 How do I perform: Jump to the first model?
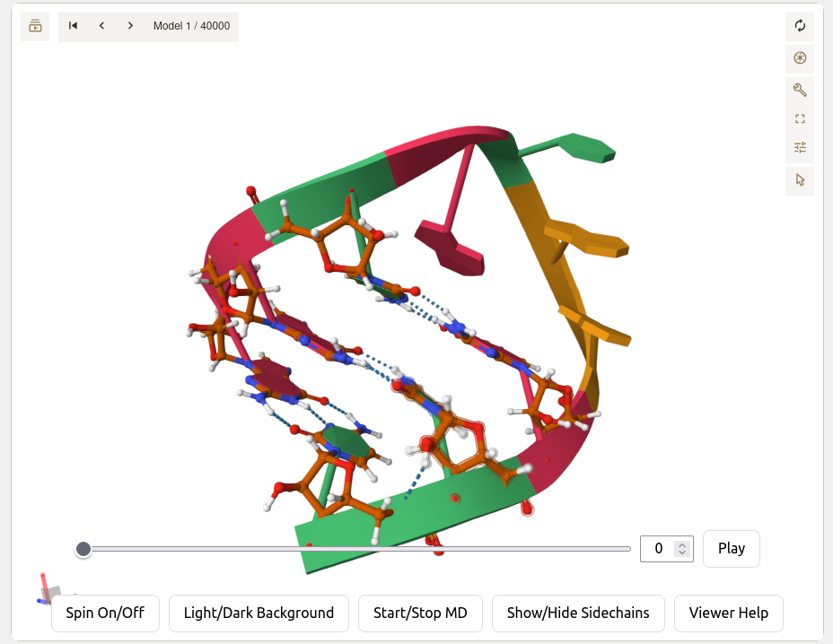tap(73, 26)
